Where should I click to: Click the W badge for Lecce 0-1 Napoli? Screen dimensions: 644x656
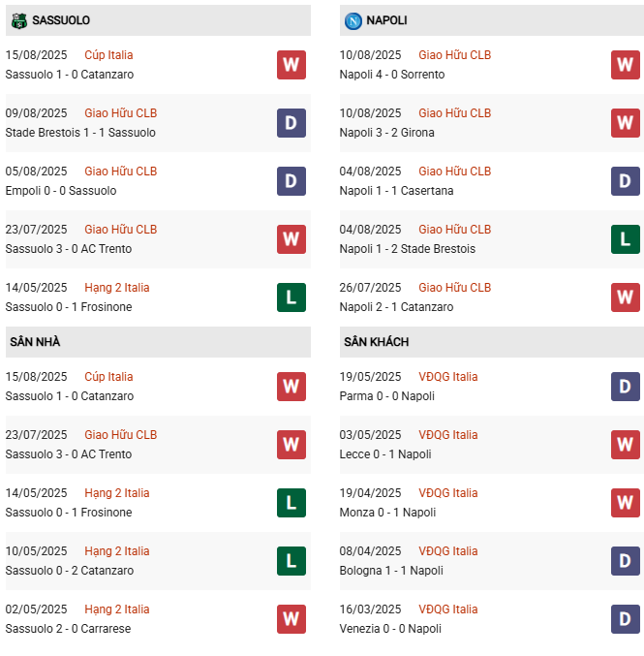click(625, 445)
